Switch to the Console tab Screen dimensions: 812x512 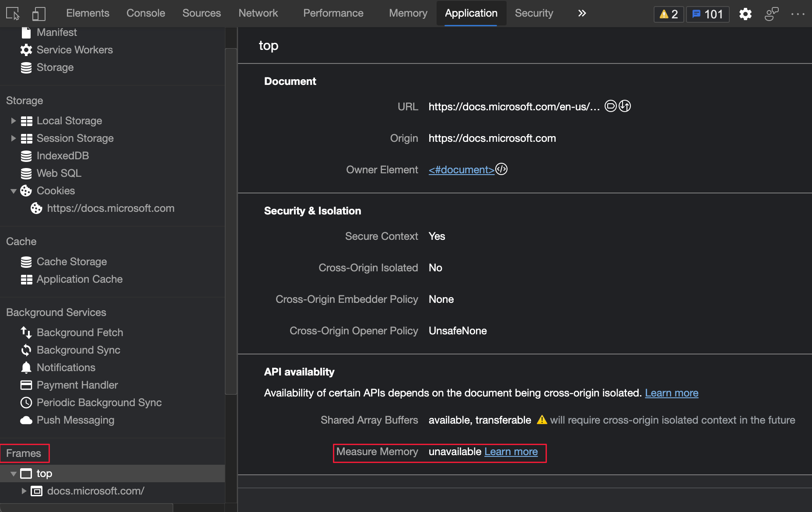(146, 13)
